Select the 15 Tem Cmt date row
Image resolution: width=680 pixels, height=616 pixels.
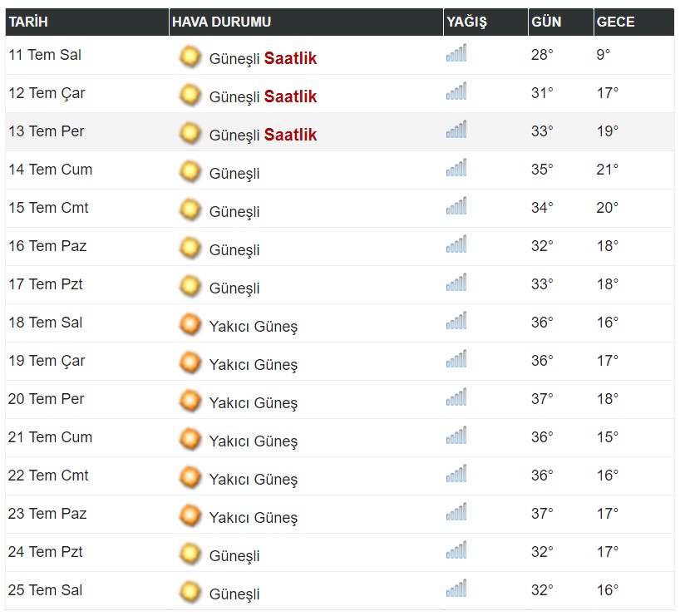(340, 208)
